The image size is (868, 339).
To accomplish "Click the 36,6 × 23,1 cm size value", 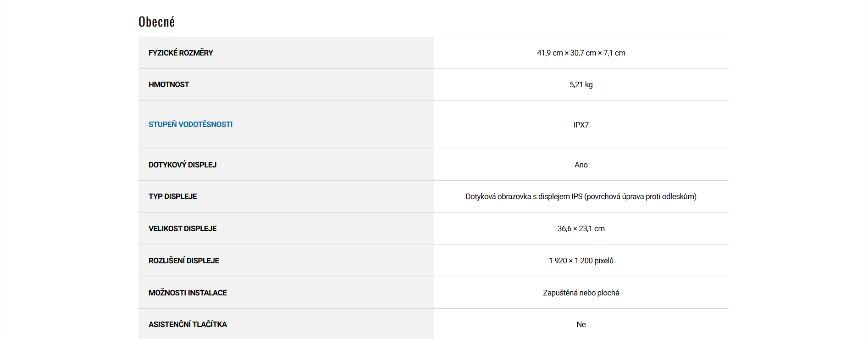I will (581, 228).
